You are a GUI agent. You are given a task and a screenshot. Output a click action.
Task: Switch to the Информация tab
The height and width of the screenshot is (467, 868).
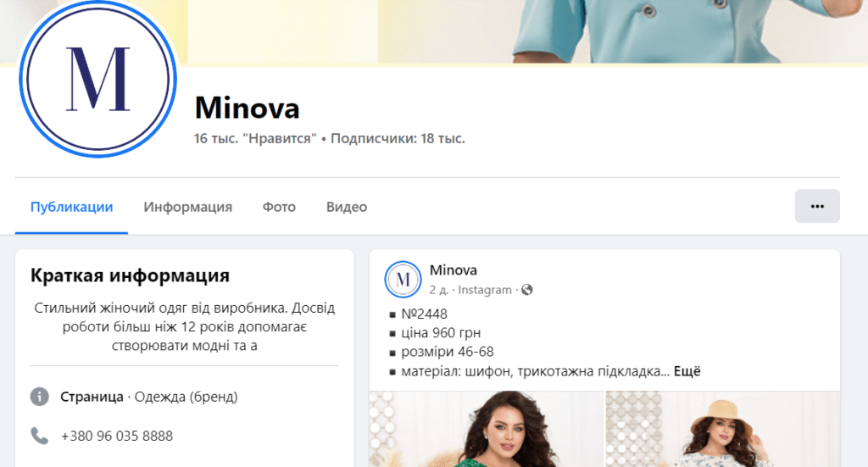(187, 207)
